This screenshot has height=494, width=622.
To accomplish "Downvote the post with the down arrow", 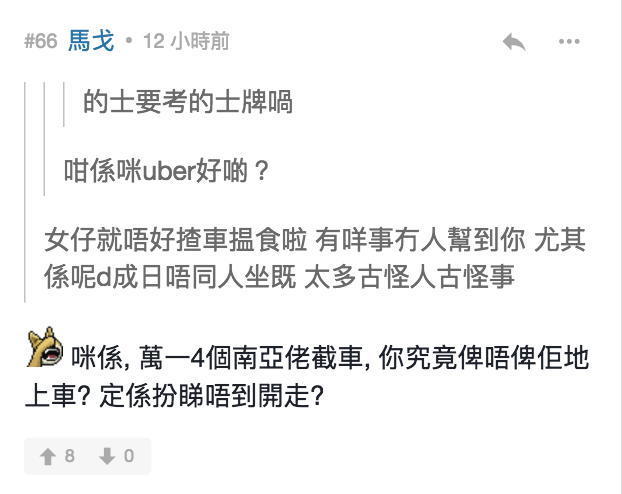I will point(106,456).
